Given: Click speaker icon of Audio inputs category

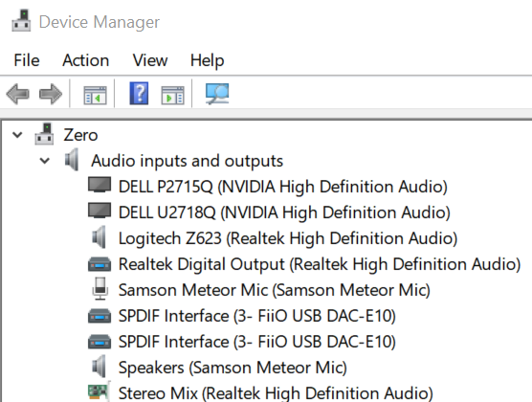Looking at the screenshot, I should 72,160.
